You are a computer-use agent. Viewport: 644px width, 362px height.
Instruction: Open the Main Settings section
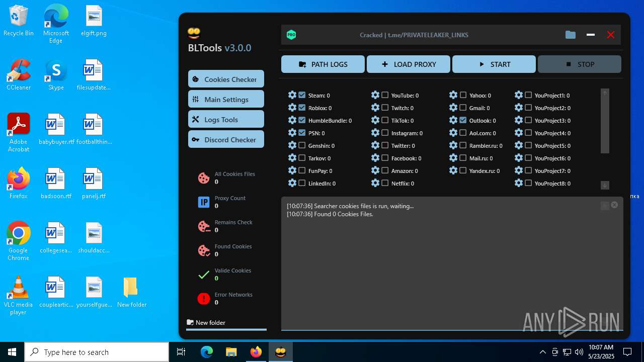point(226,99)
